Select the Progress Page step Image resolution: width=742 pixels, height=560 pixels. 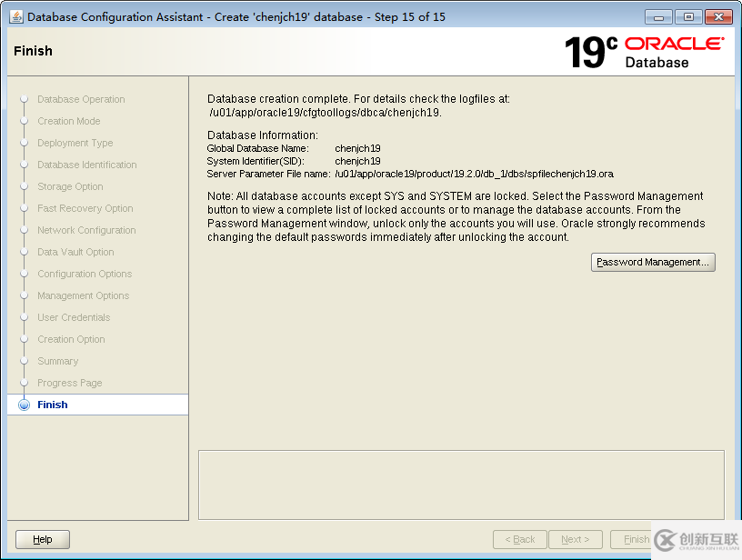pyautogui.click(x=69, y=383)
